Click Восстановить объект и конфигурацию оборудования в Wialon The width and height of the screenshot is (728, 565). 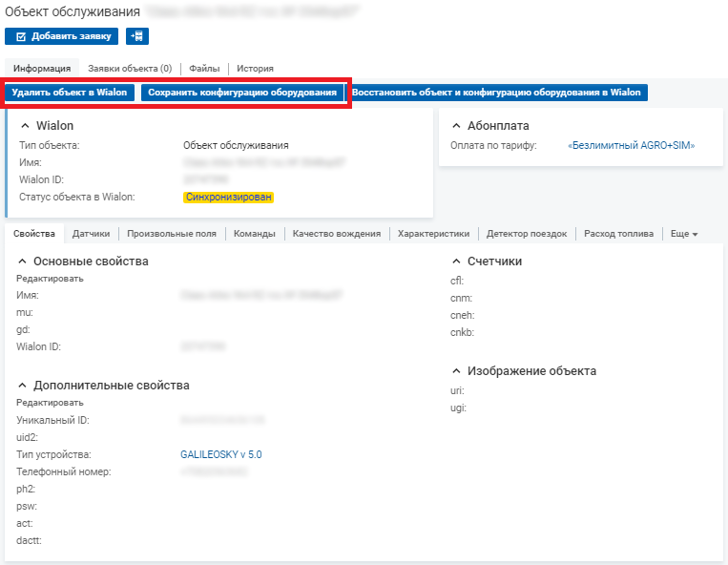[x=496, y=93]
